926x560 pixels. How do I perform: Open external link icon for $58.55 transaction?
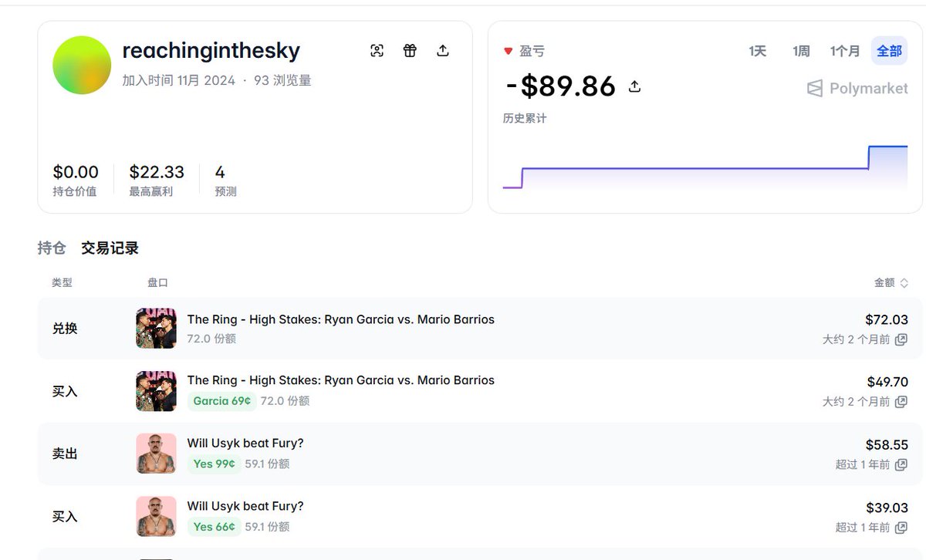(x=901, y=465)
